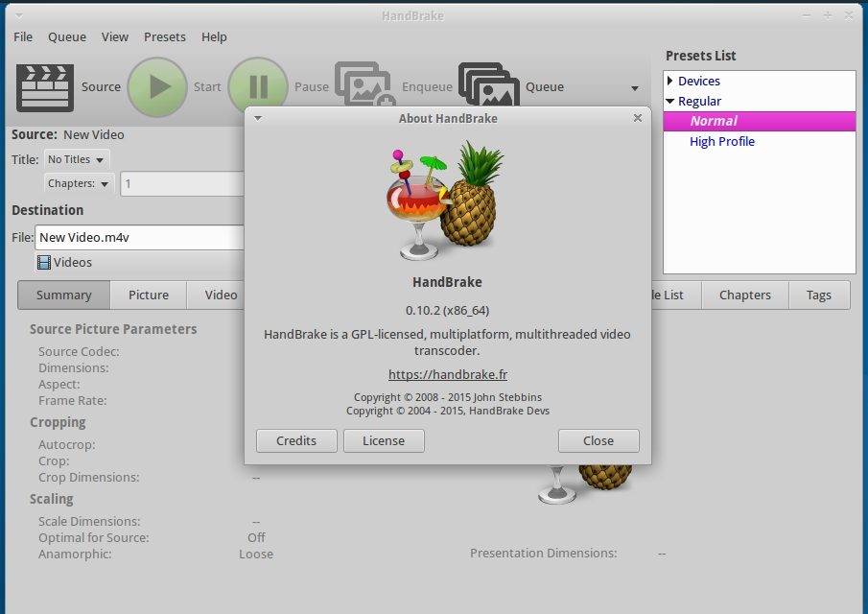Open About dialog window menu arrow
This screenshot has height=614, width=868.
[258, 118]
